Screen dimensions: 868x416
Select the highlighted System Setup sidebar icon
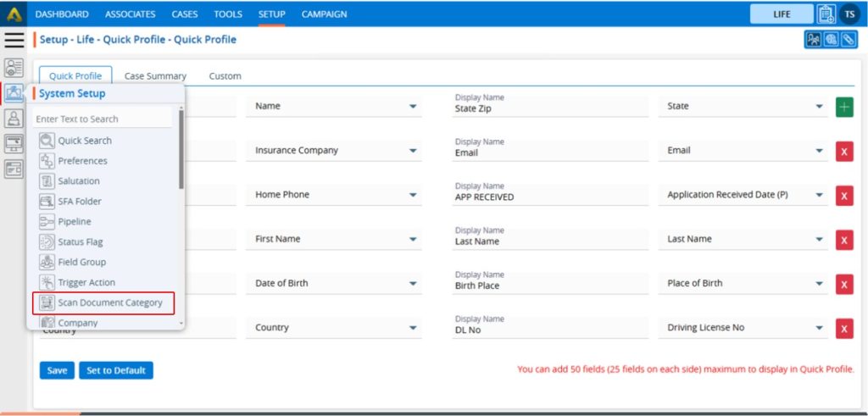14,94
